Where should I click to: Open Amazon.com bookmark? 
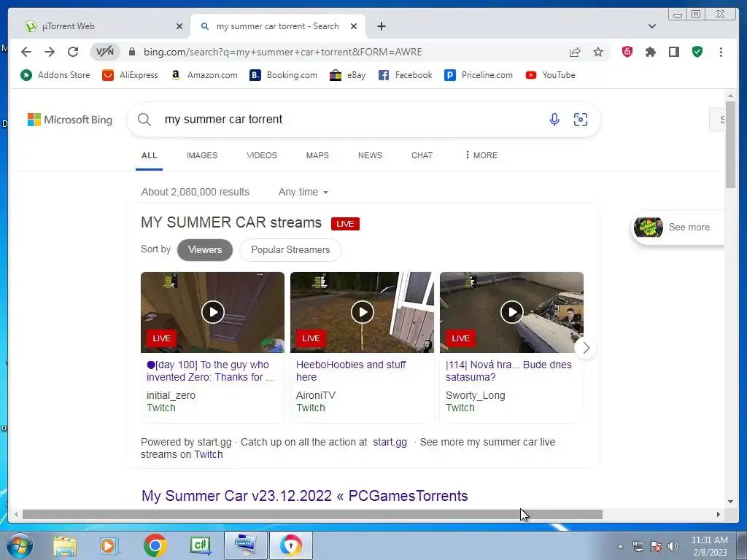point(204,75)
